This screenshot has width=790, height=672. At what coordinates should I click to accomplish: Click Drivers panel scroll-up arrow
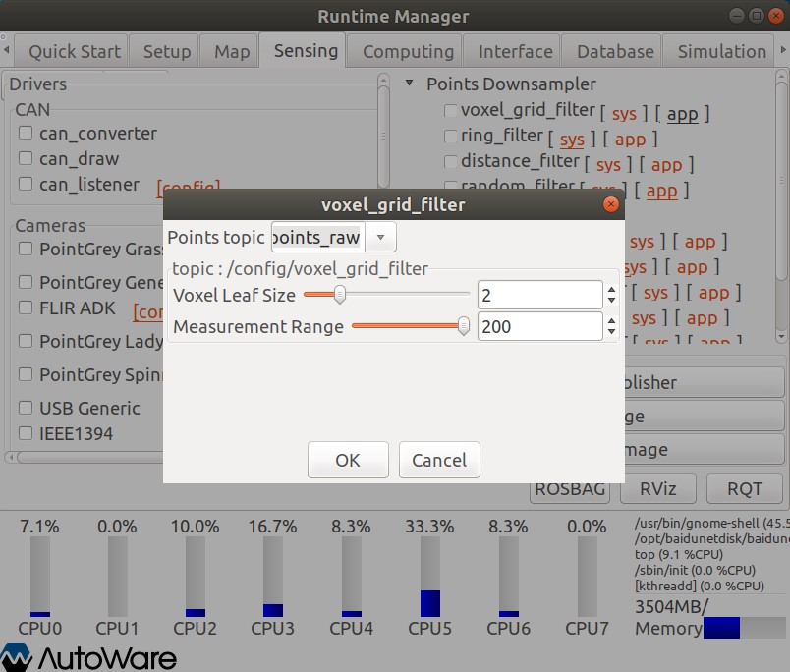tap(383, 80)
